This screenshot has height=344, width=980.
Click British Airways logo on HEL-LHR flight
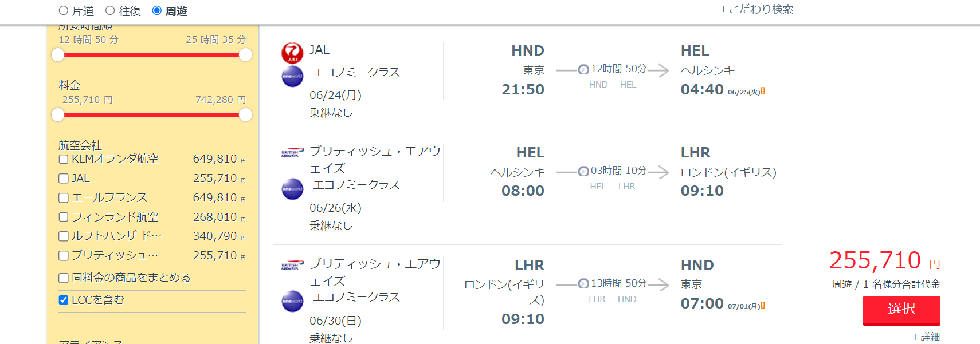[292, 153]
